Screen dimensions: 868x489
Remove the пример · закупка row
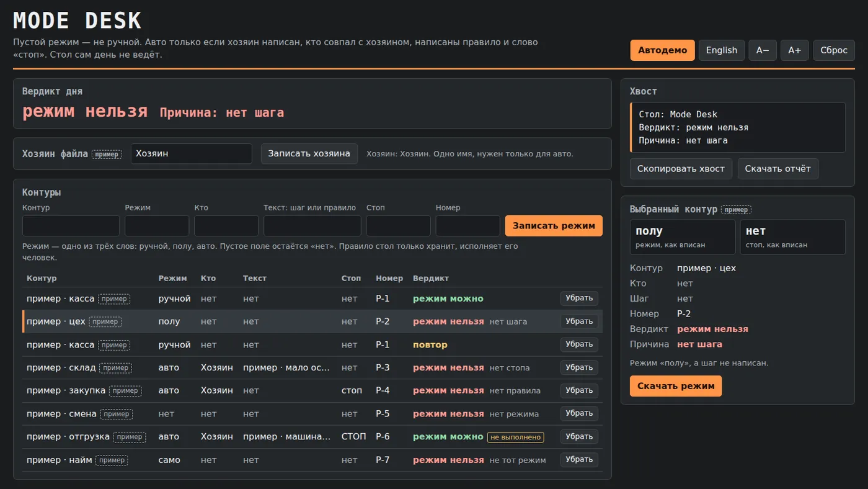click(x=579, y=390)
